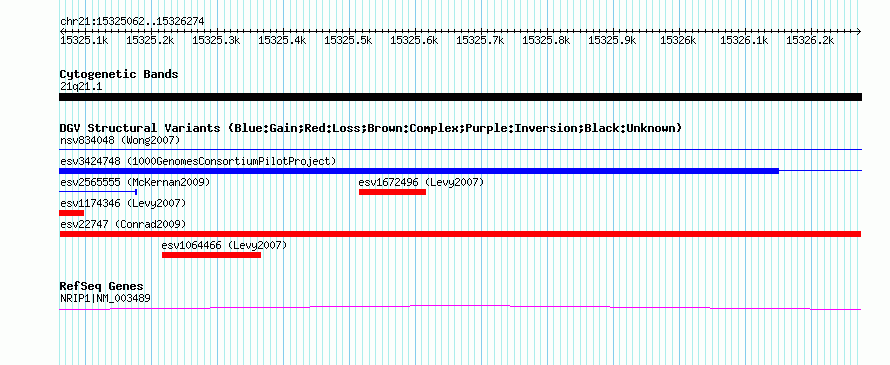Click the red esv1672496 loss bar

pos(392,192)
